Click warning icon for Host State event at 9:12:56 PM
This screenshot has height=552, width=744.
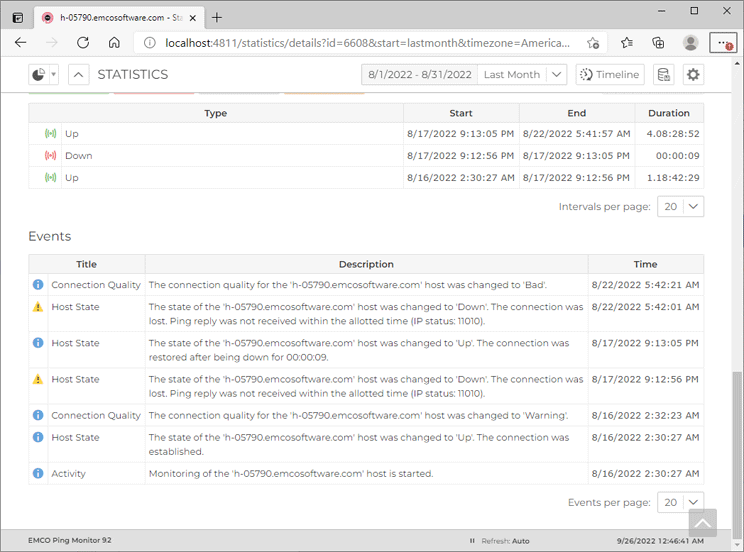(x=38, y=379)
